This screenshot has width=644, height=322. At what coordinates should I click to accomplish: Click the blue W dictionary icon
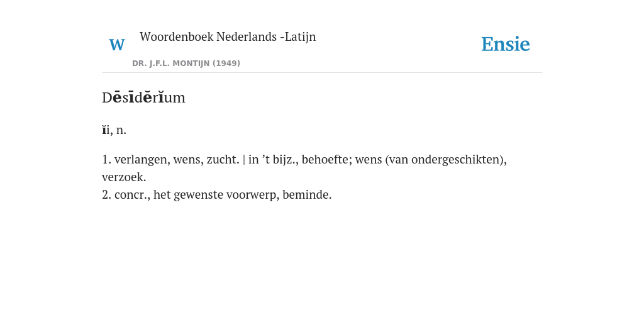point(116,45)
